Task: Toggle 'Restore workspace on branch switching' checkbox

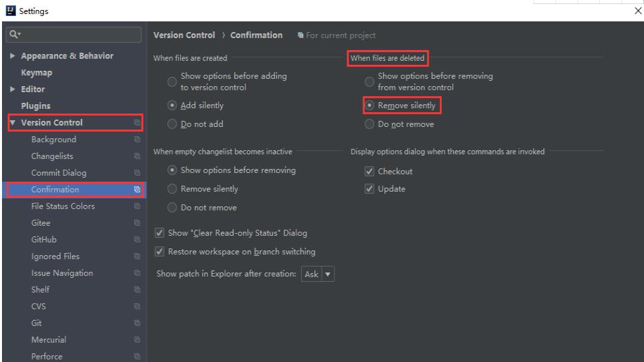Action: tap(159, 252)
